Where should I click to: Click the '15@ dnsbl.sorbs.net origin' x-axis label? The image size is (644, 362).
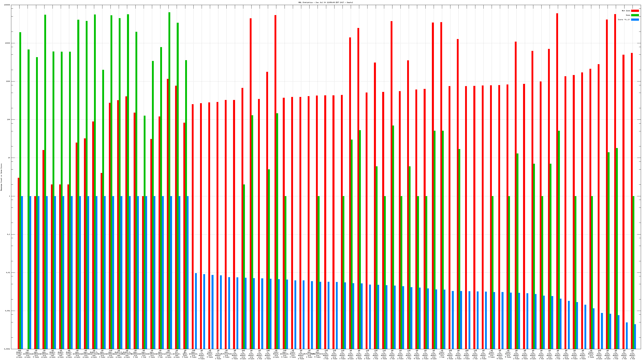(x=19, y=354)
